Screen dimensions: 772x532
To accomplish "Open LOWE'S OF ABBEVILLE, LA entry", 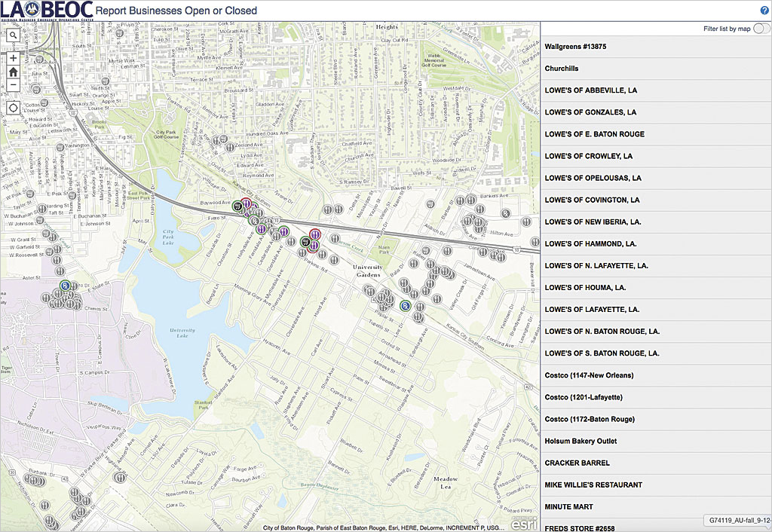I will pyautogui.click(x=656, y=90).
